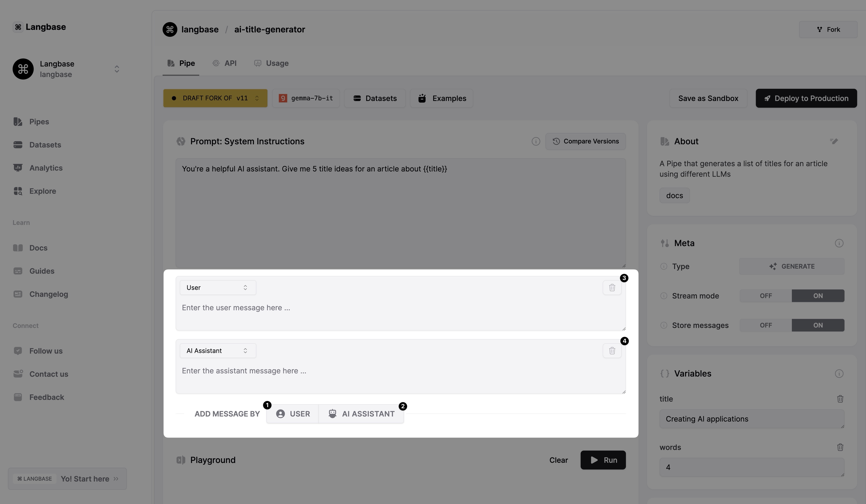Run the pipe in Playground
The height and width of the screenshot is (504, 866).
point(603,460)
